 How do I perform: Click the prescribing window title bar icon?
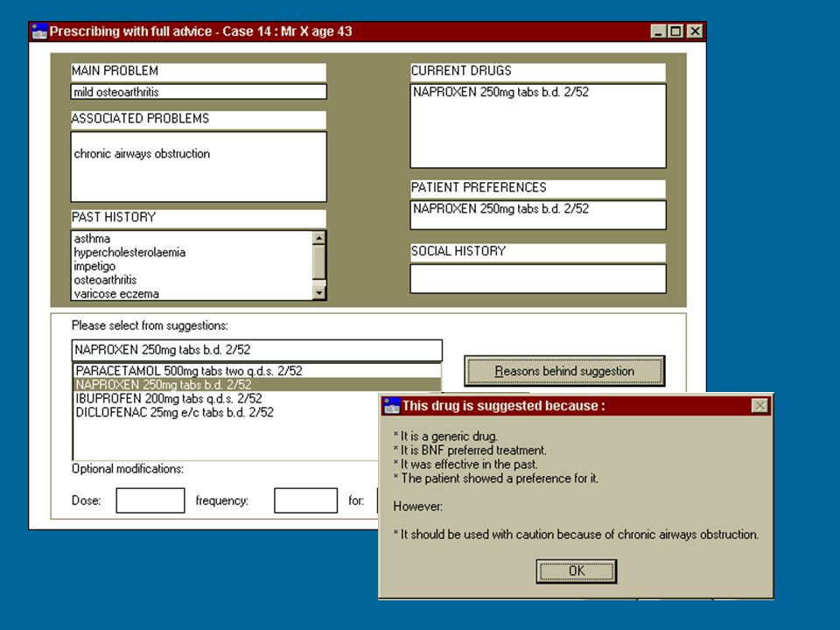pyautogui.click(x=39, y=31)
